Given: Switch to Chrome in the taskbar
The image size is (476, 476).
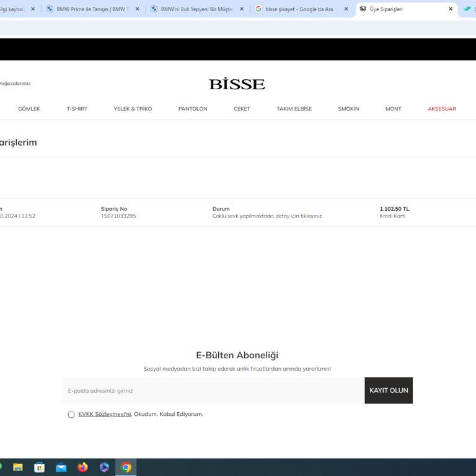Looking at the screenshot, I should click(126, 467).
